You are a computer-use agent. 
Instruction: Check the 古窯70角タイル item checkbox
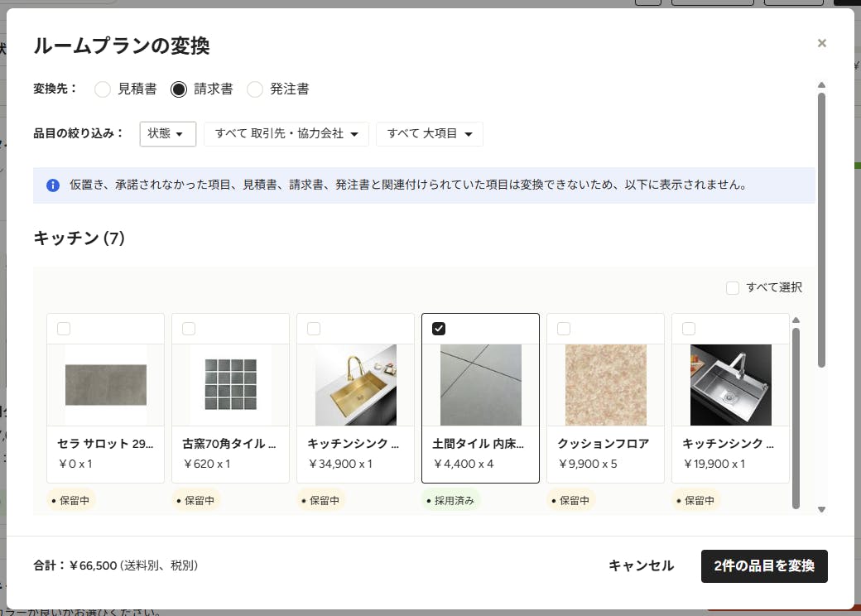(x=189, y=329)
